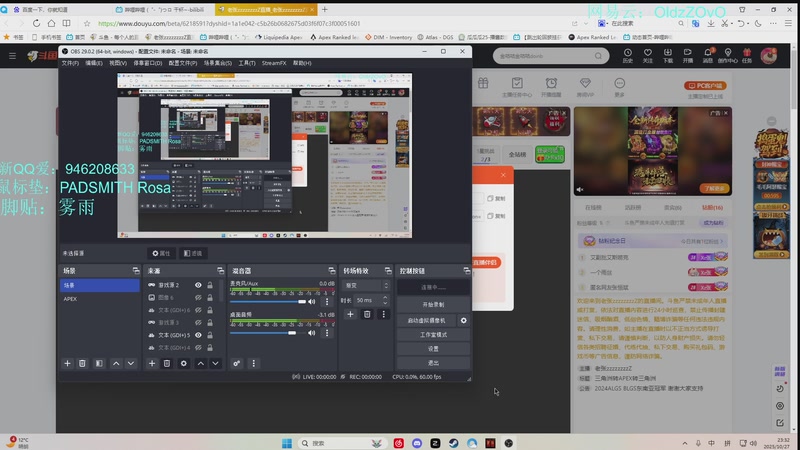Open advanced audio properties in mixer

(x=237, y=363)
